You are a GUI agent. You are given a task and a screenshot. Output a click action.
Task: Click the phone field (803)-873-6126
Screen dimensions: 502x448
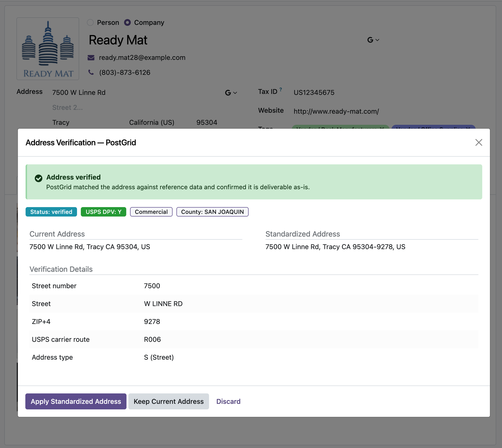coord(125,72)
